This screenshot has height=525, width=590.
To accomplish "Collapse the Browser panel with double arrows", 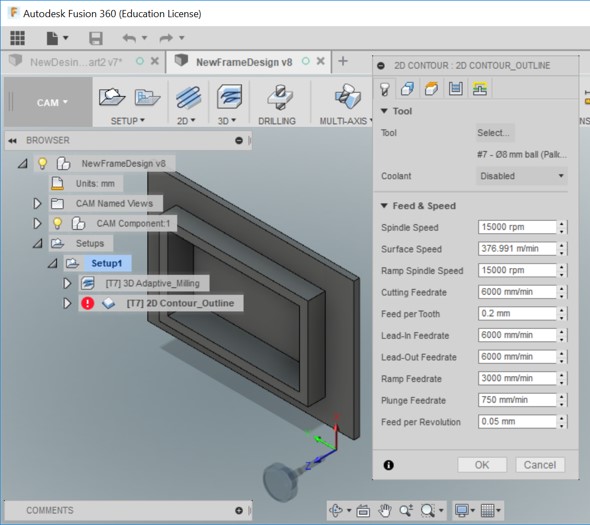I will (x=12, y=140).
